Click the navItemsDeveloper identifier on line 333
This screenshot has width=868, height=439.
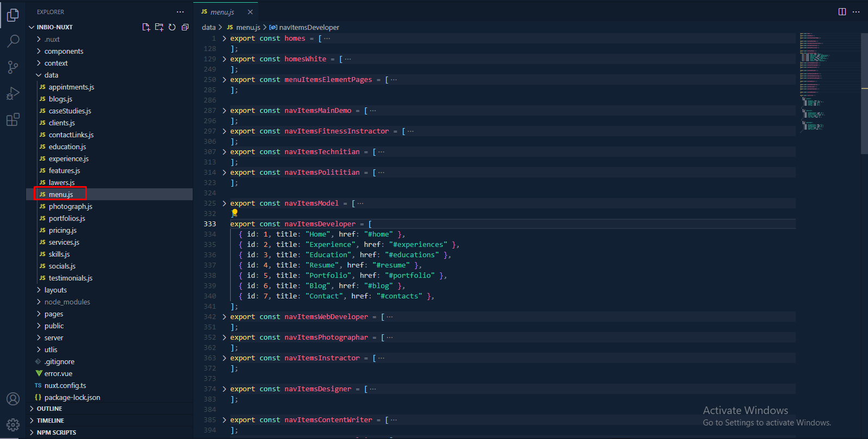click(320, 224)
